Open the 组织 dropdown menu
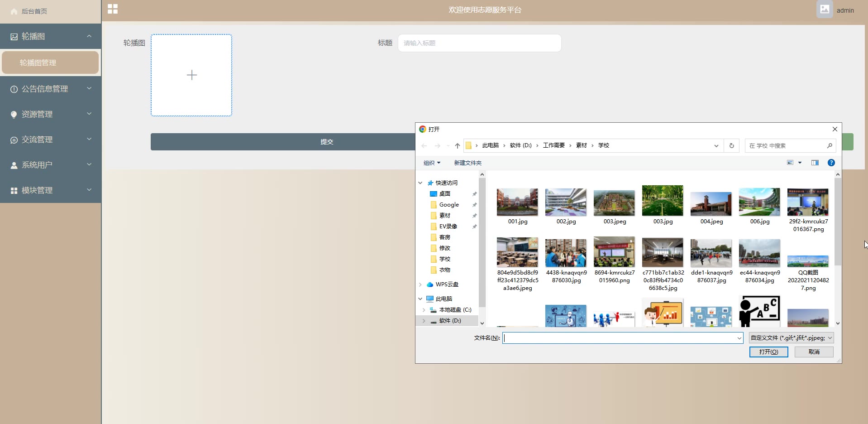The image size is (868, 424). [432, 163]
